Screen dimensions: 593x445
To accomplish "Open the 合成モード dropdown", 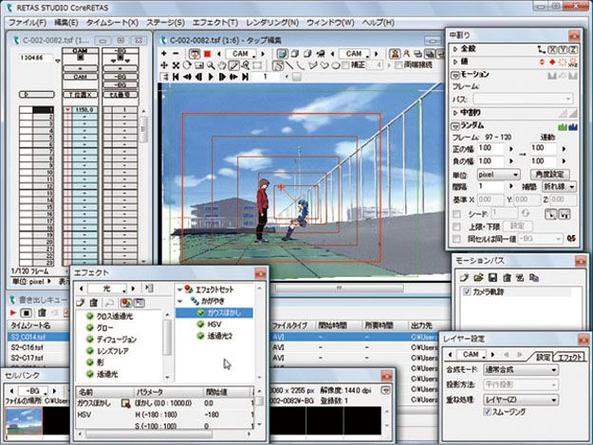I will 521,370.
